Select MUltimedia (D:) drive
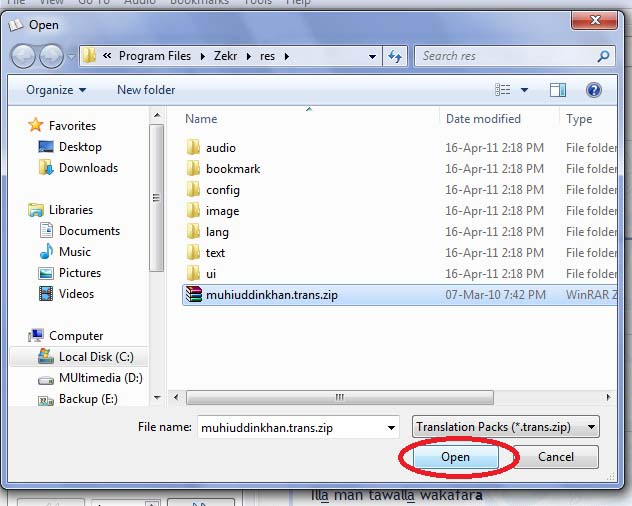 90,378
